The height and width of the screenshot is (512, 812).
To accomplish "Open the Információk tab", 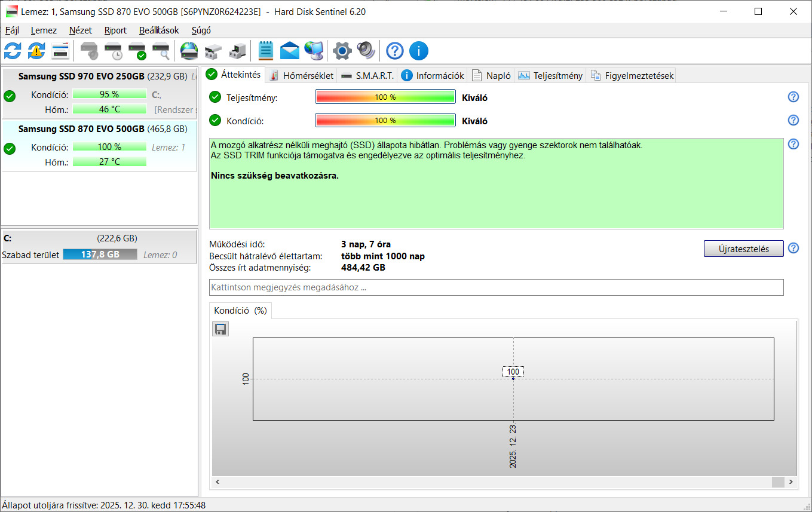I will coord(433,75).
